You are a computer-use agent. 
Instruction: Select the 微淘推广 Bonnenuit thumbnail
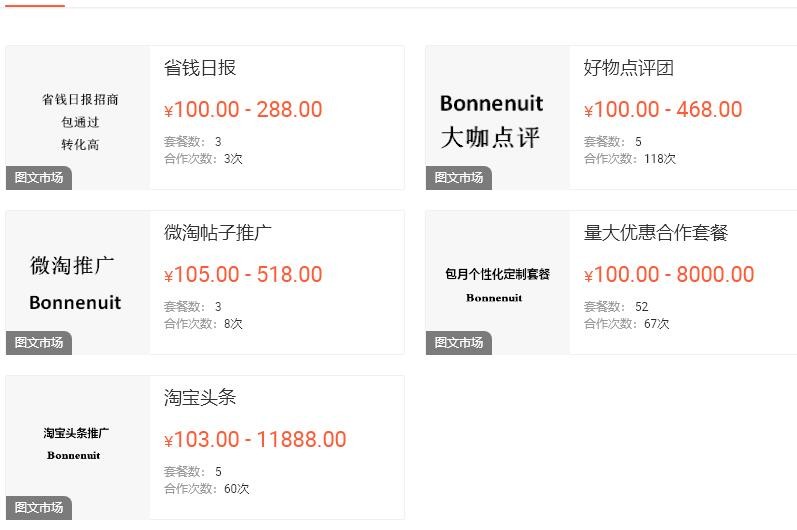tap(78, 283)
